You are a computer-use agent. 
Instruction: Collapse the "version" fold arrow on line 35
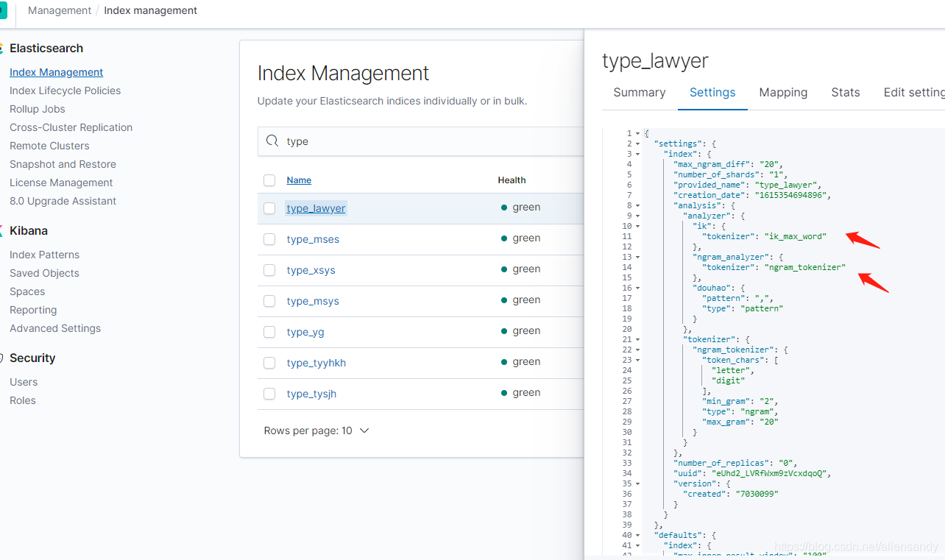[x=637, y=483]
